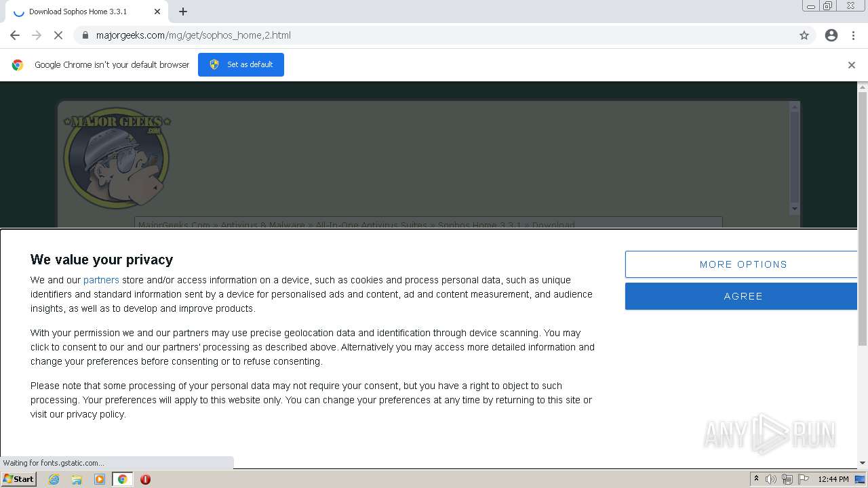Show hidden system tray icons

[x=756, y=479]
